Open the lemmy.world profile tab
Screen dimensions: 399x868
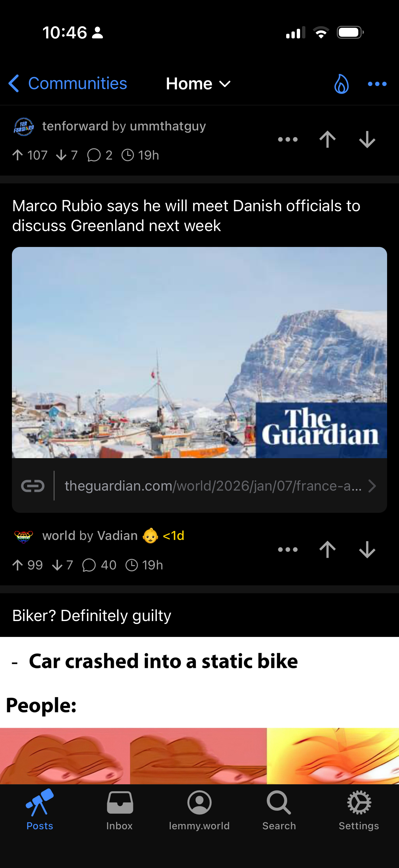[199, 811]
